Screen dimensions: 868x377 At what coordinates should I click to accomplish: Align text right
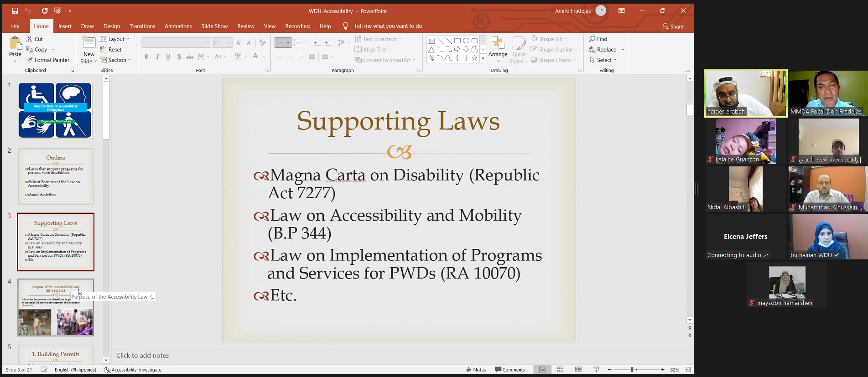(301, 57)
